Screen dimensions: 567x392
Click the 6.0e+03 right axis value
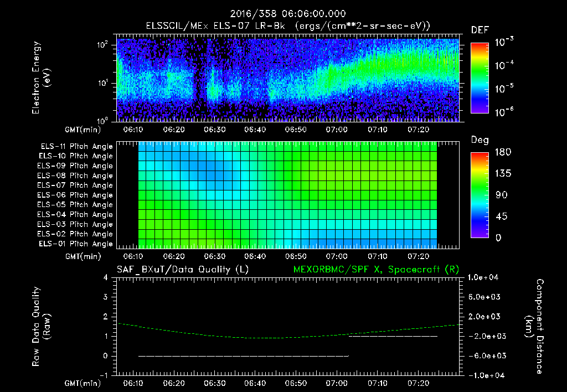coord(484,297)
